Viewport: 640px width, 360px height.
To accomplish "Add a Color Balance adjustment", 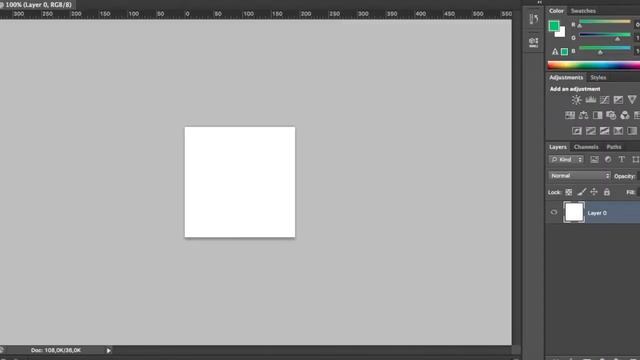I will point(584,116).
